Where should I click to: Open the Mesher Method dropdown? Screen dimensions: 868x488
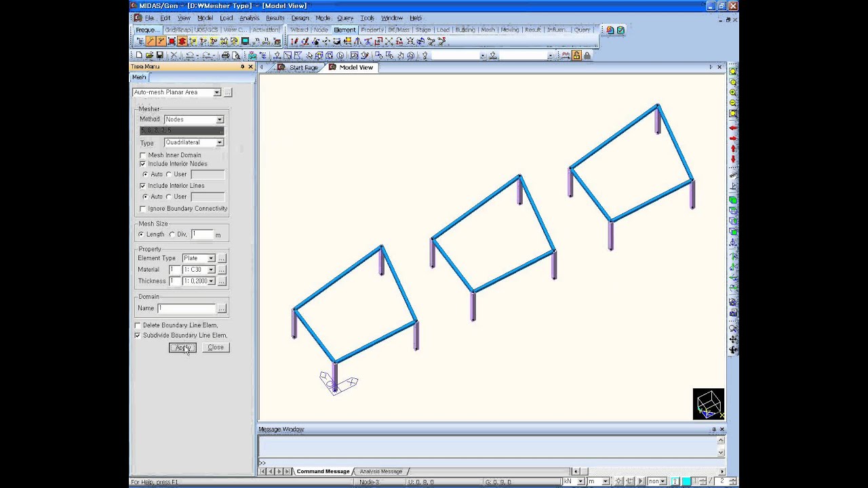(x=220, y=119)
